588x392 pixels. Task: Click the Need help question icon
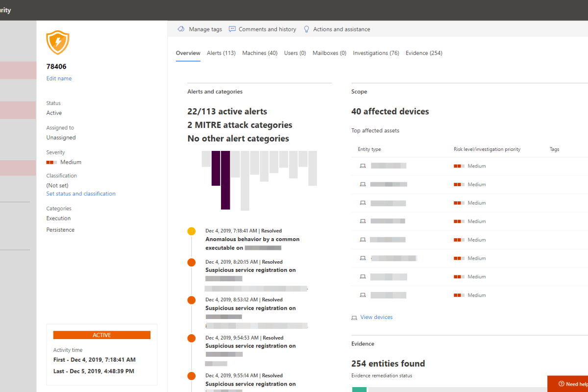[x=561, y=384]
